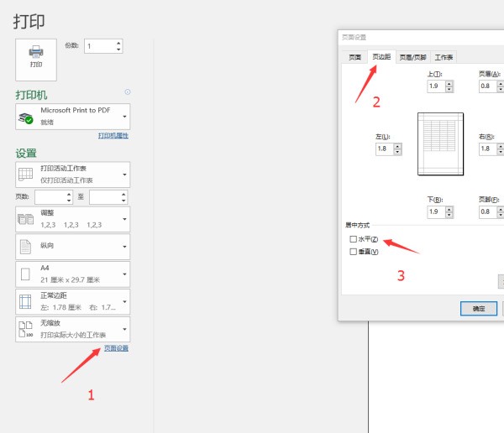Click the 确定 OK button

(x=479, y=308)
